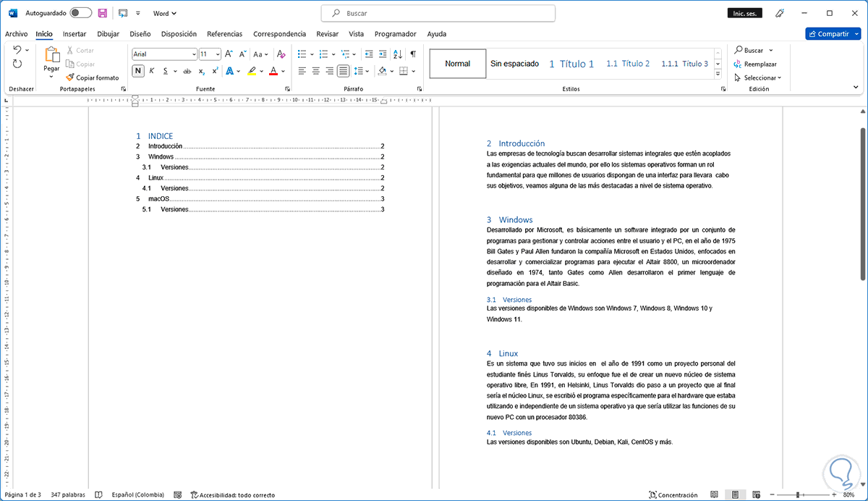
Task: Open the font size dropdown showing 11
Action: [218, 54]
